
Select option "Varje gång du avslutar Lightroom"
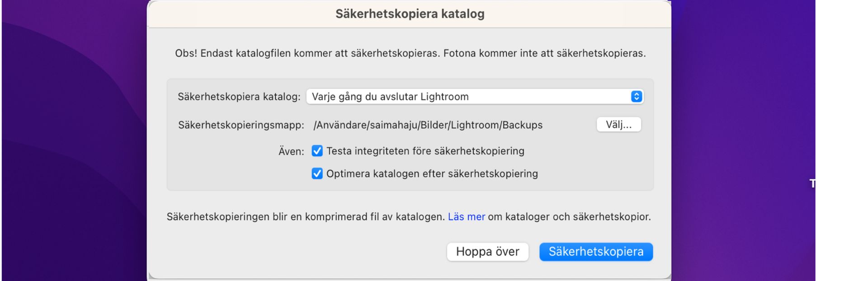[389, 96]
